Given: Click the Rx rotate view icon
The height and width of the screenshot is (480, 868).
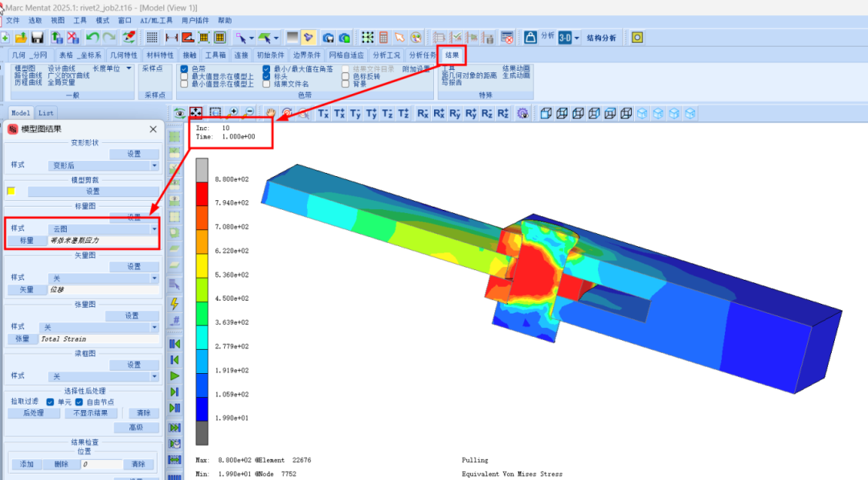Looking at the screenshot, I should [x=423, y=113].
